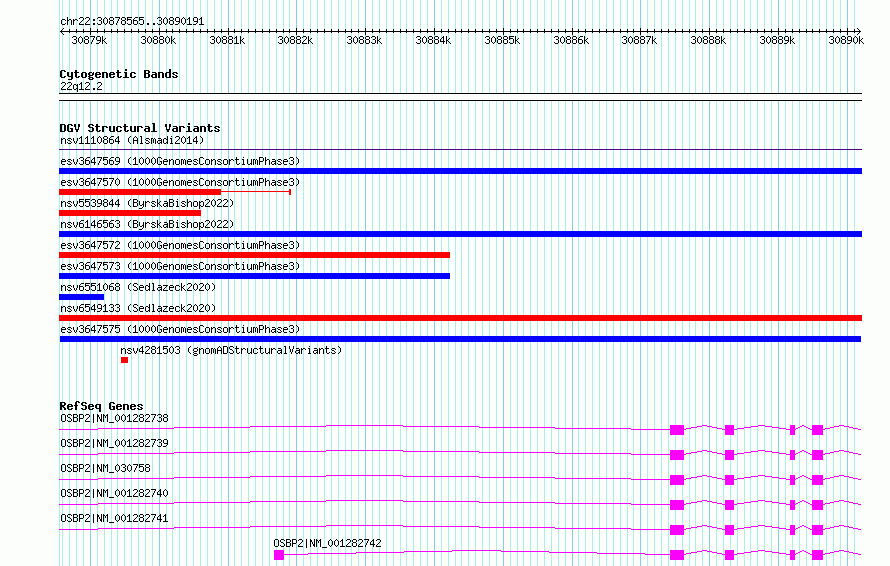Click the 30885k ruler tick label
The width and height of the screenshot is (890, 566).
point(502,40)
